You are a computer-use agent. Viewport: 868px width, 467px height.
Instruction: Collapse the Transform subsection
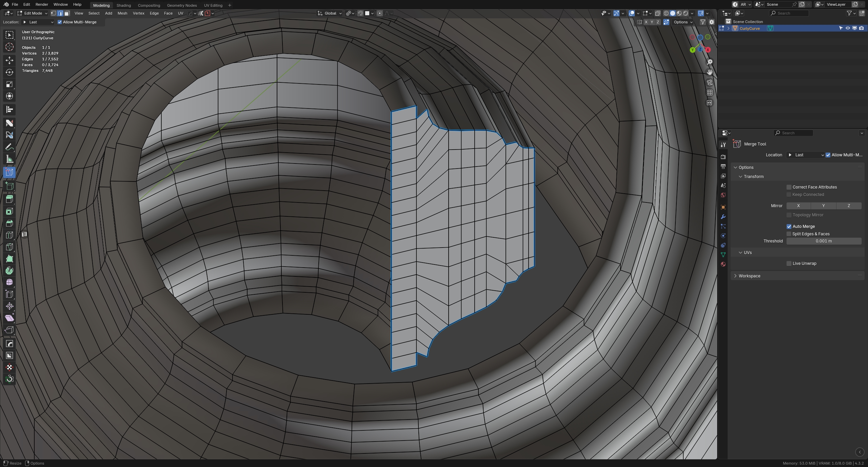[741, 177]
